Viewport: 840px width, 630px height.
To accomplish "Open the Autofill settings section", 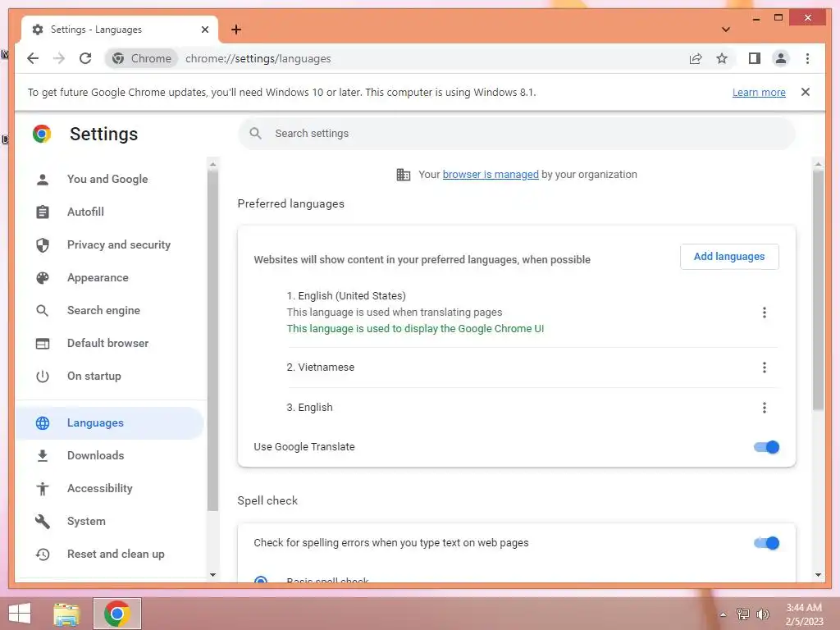I will click(x=110, y=212).
